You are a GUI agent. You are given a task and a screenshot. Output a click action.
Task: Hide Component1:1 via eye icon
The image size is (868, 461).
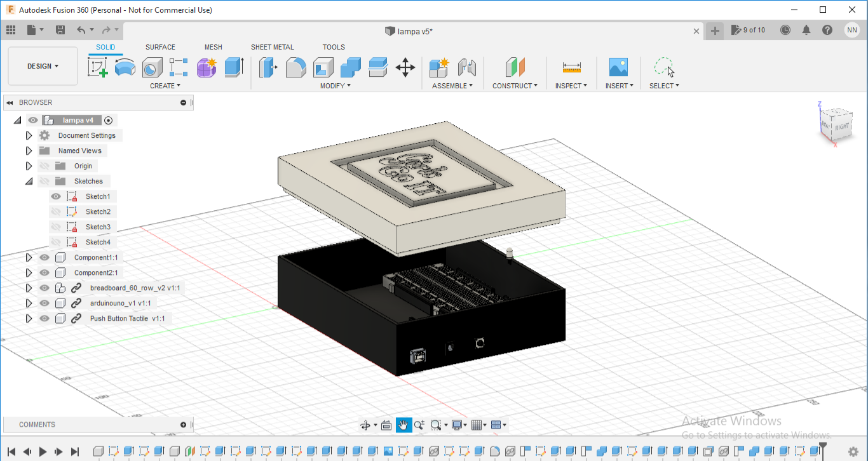(44, 257)
